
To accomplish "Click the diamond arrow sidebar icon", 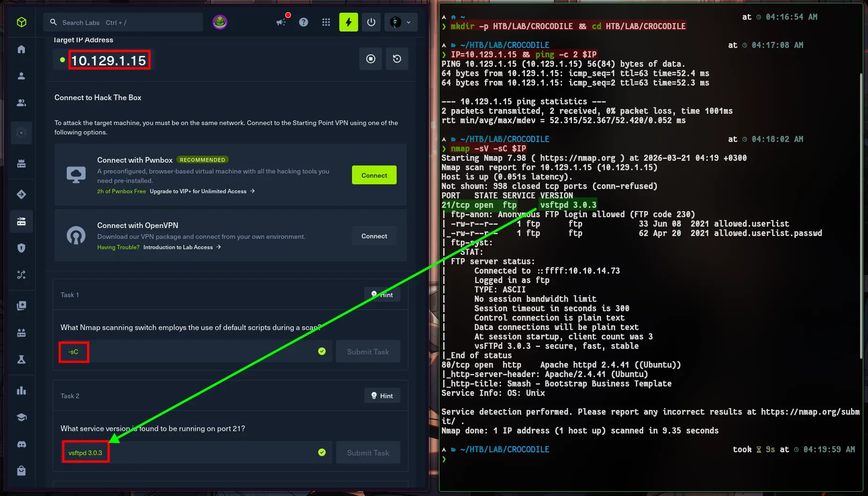I will pyautogui.click(x=21, y=195).
